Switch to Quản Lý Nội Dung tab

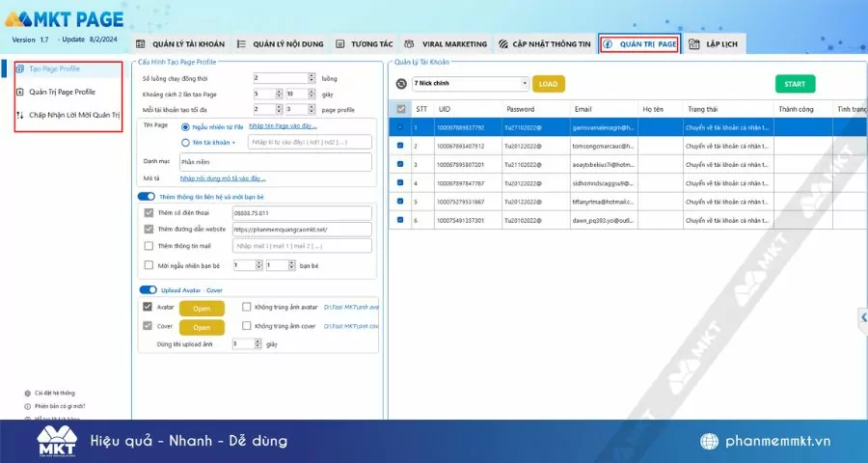[280, 43]
